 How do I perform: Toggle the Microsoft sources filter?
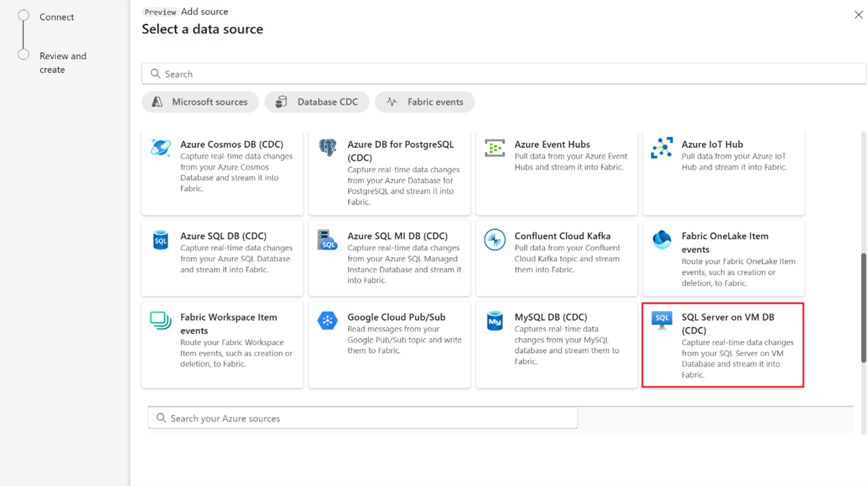(200, 102)
